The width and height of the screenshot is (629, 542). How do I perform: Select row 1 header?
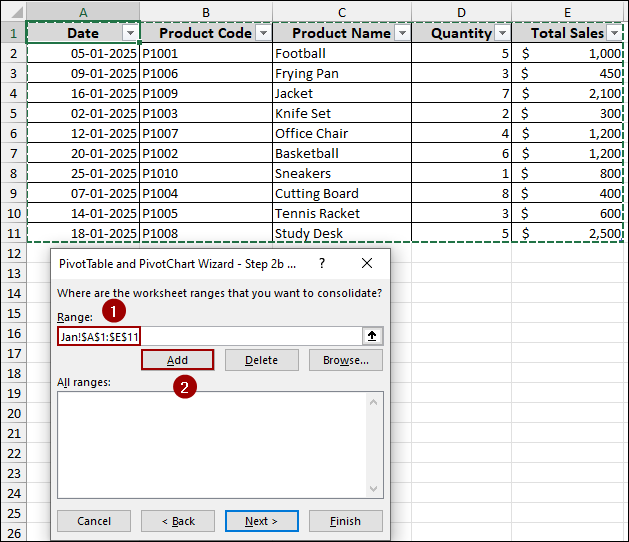coord(14,33)
